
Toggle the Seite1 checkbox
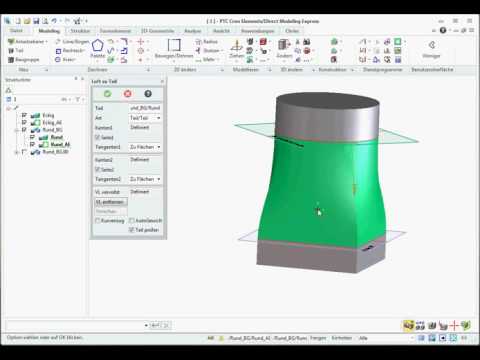(98, 137)
